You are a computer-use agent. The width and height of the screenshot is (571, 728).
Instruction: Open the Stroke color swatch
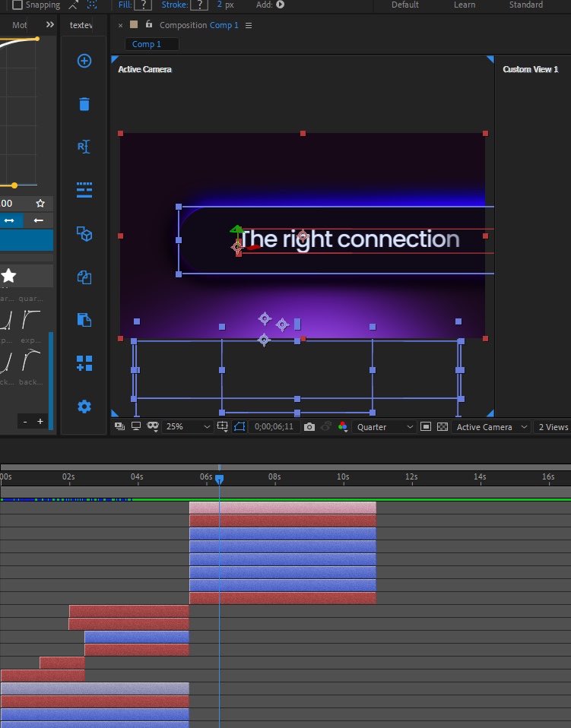pyautogui.click(x=199, y=5)
